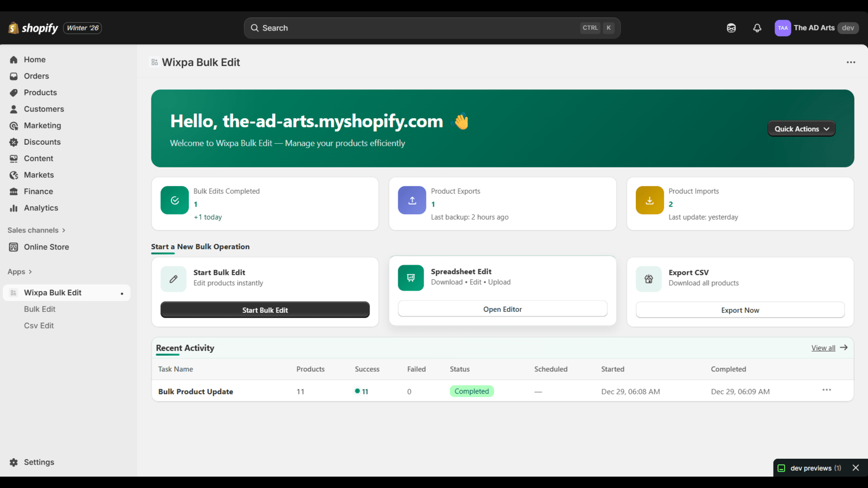This screenshot has width=868, height=488.
Task: Click the Scheduled column header
Action: coord(551,369)
